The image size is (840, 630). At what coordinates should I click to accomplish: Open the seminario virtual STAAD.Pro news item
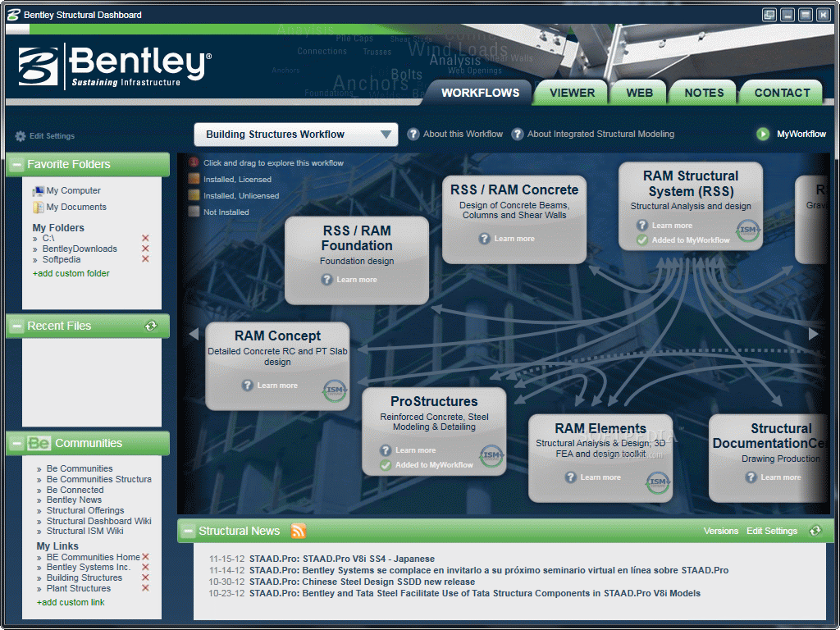[x=489, y=571]
